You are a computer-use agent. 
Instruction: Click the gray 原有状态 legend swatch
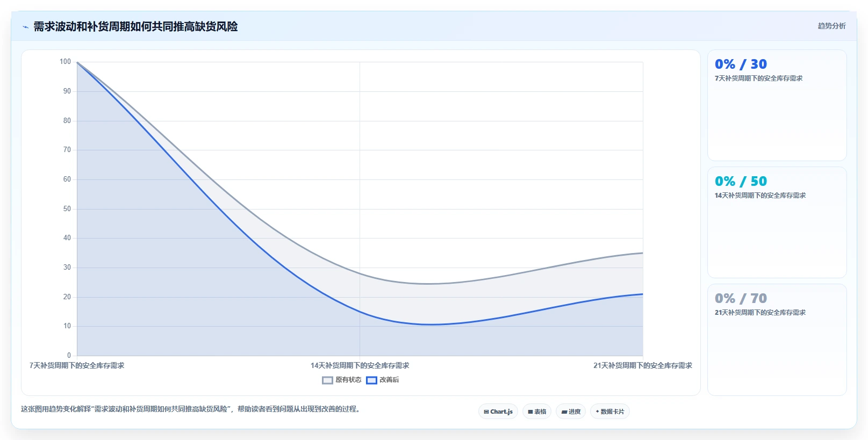click(x=327, y=380)
